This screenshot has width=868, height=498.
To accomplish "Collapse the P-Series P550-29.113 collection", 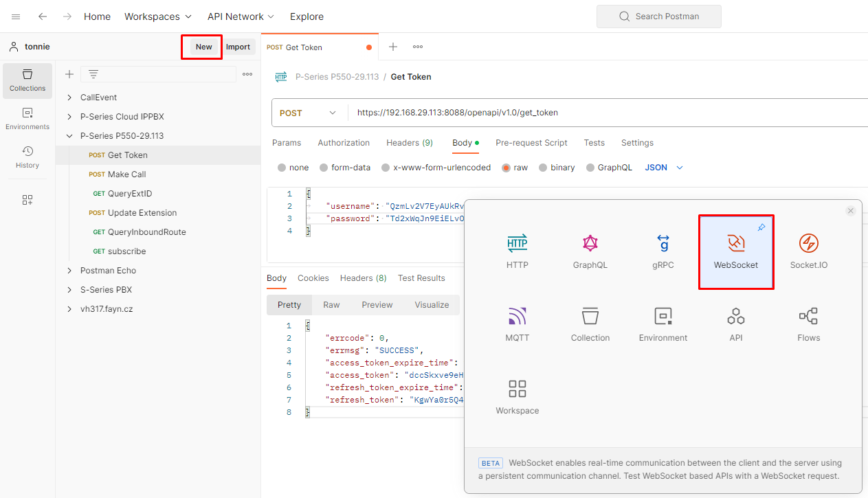I will point(69,136).
